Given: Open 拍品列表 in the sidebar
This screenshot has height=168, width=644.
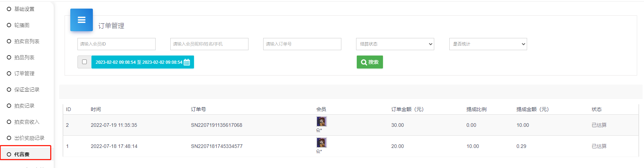Looking at the screenshot, I should (x=24, y=57).
